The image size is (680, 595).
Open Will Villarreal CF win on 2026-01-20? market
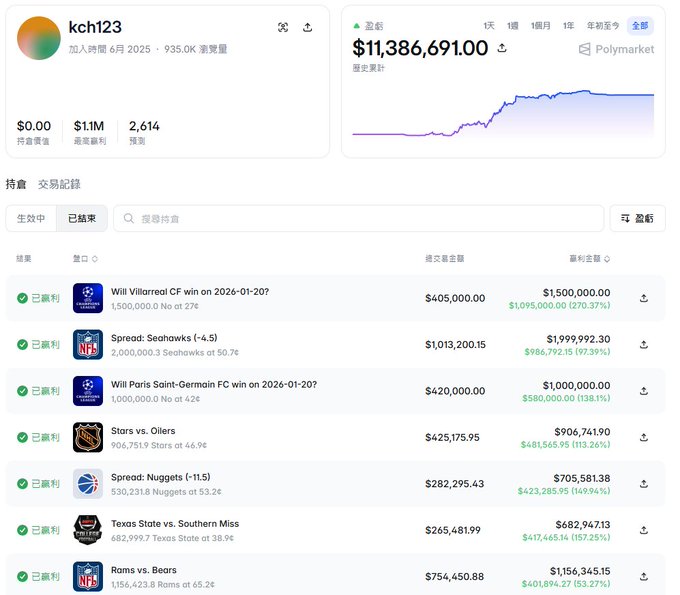pyautogui.click(x=190, y=291)
